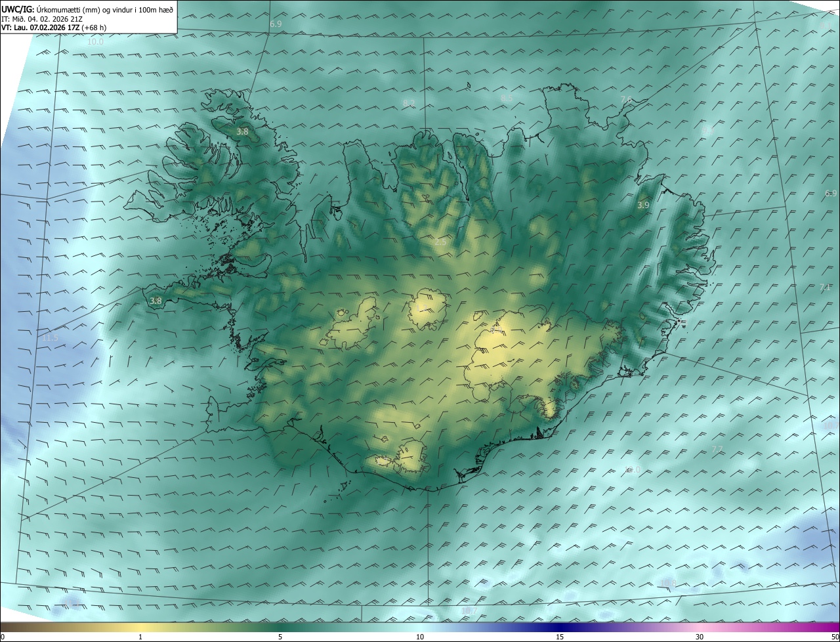This screenshot has height=642, width=840.
Task: Click the 7.7 value label on the map
Action: (717, 449)
